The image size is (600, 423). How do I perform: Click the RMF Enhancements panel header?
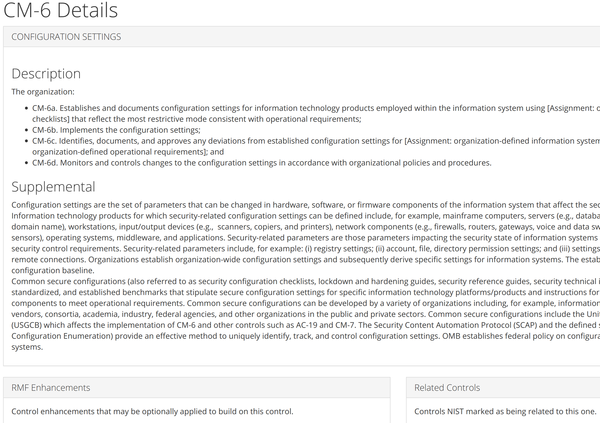pyautogui.click(x=47, y=386)
